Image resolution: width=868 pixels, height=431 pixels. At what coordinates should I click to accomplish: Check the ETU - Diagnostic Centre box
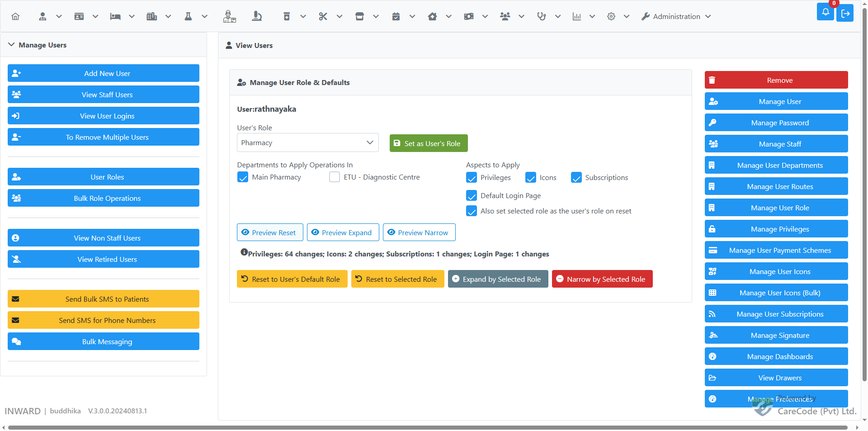pos(335,177)
